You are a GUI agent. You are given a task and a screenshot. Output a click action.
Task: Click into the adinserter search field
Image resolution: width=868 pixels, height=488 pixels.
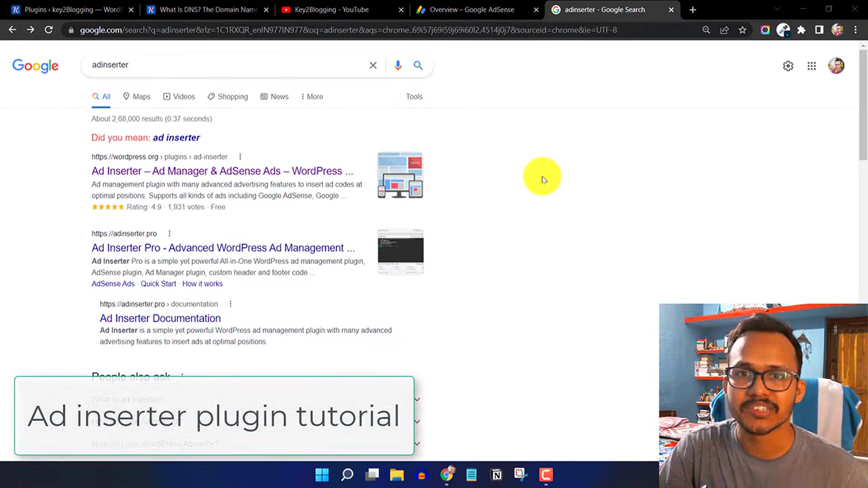pyautogui.click(x=226, y=65)
